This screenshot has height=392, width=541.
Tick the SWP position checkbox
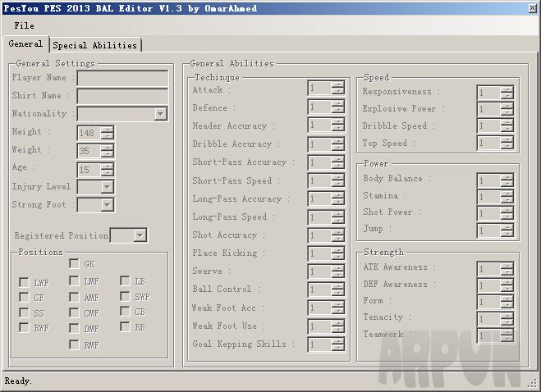(125, 296)
